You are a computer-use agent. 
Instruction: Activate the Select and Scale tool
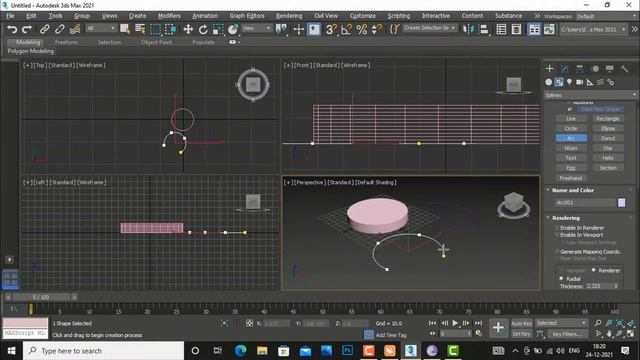[x=218, y=29]
